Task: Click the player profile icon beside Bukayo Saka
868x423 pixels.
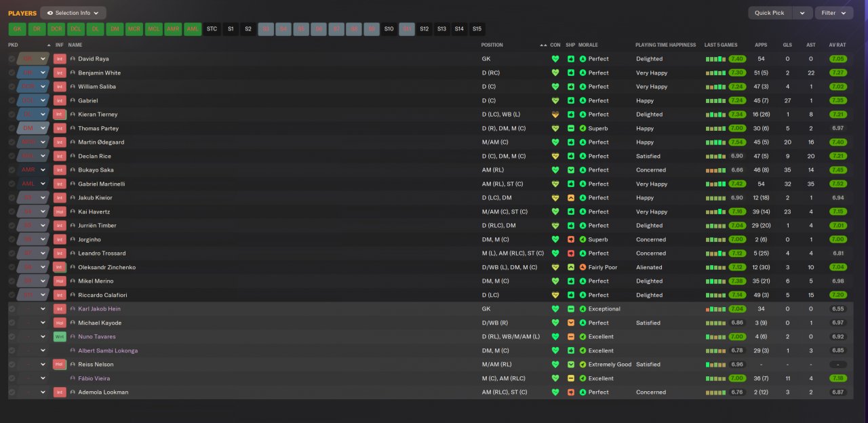Action: [x=73, y=170]
